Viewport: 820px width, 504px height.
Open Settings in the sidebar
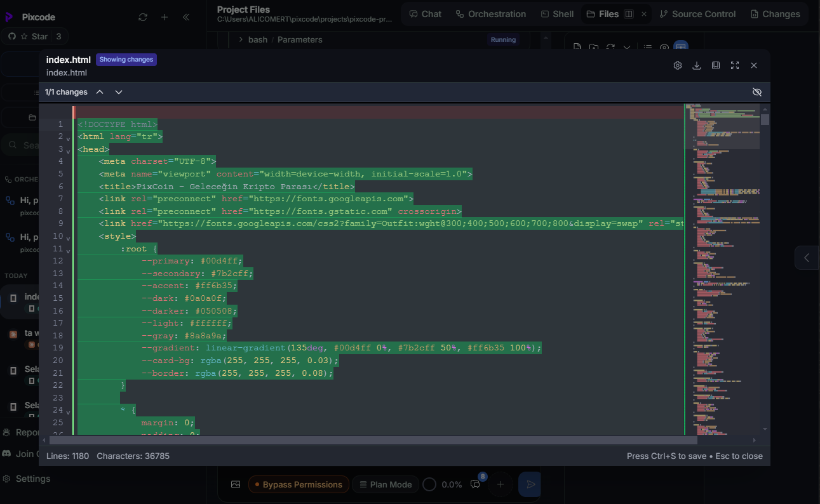(x=26, y=479)
